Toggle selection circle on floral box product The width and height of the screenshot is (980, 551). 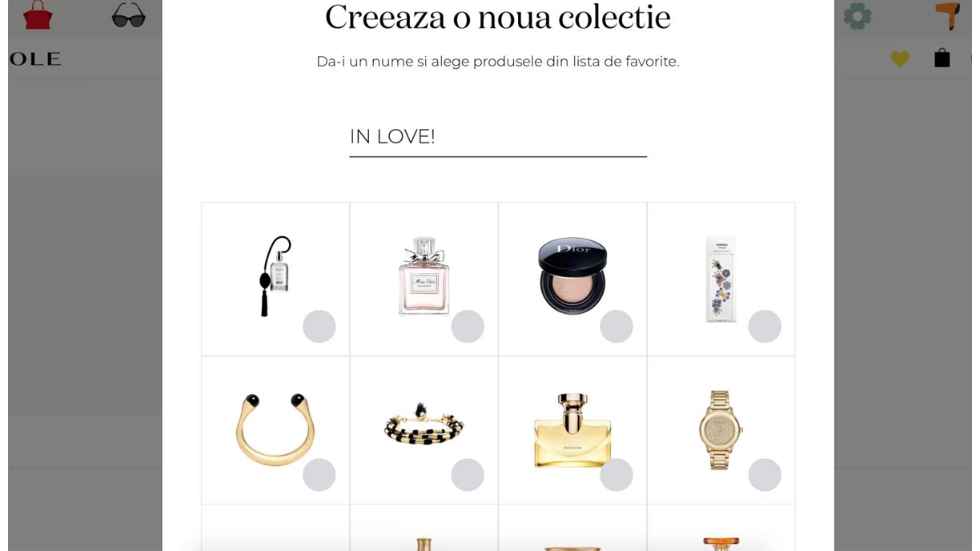(x=765, y=327)
